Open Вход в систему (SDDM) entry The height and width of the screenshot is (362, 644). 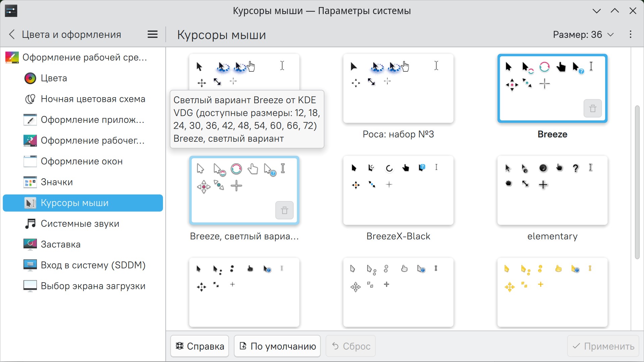coord(93,265)
